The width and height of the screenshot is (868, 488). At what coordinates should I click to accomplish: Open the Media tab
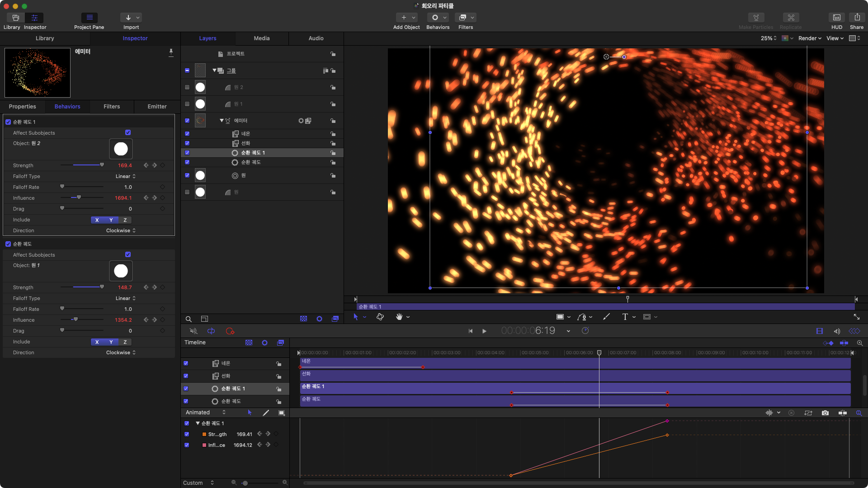[261, 38]
